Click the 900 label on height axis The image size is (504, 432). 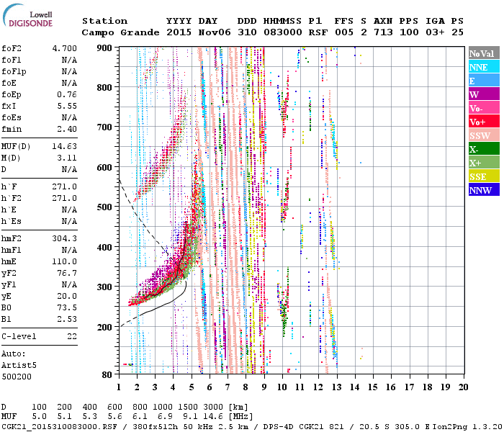104,48
